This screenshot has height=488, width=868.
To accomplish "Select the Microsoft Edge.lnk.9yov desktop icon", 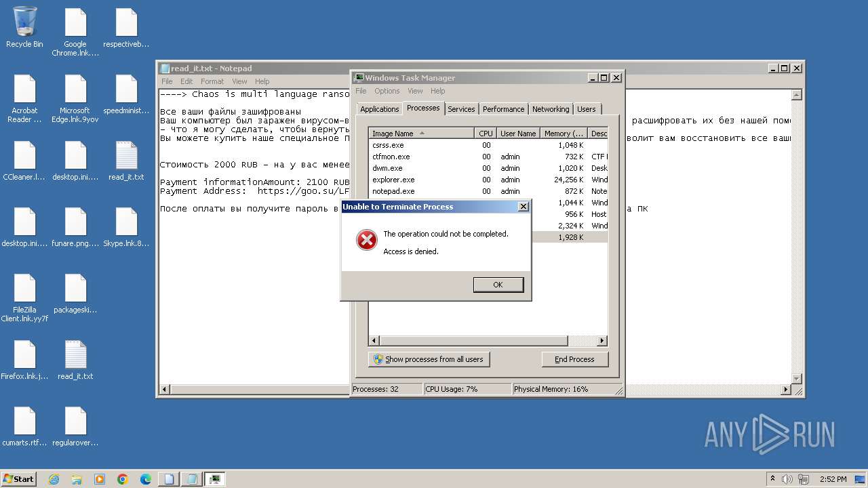I will click(75, 98).
